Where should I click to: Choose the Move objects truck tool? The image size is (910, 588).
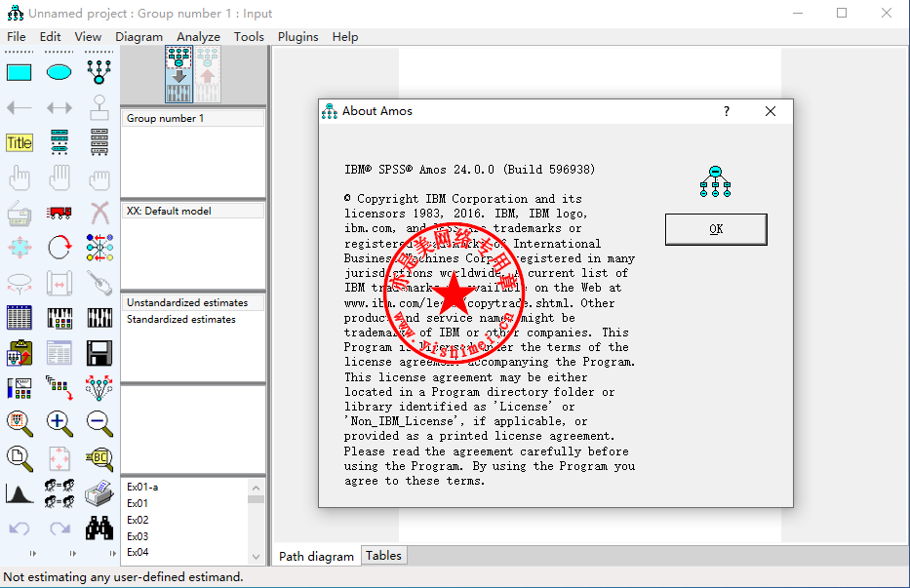point(59,213)
